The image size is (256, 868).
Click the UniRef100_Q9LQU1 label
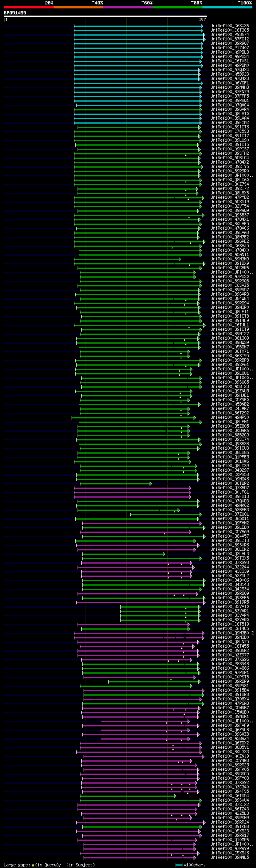pyautogui.click(x=230, y=374)
